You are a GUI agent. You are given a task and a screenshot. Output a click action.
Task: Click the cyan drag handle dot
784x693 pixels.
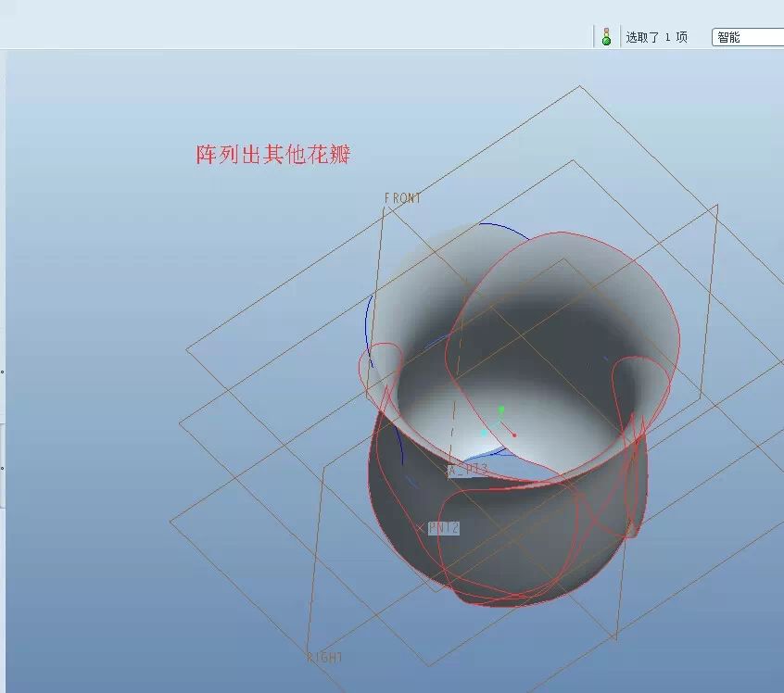(484, 433)
